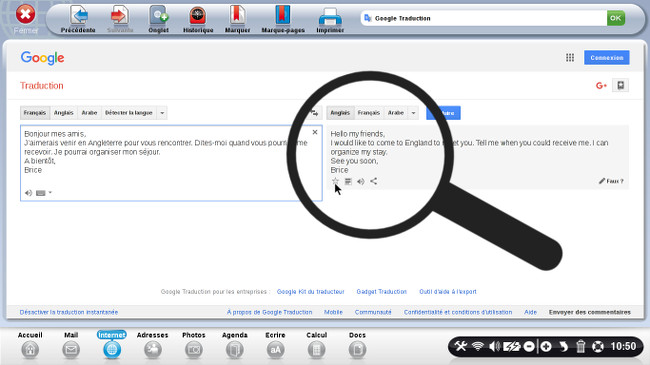Click Envoyer des commentaires
The height and width of the screenshot is (365, 650).
click(x=589, y=312)
